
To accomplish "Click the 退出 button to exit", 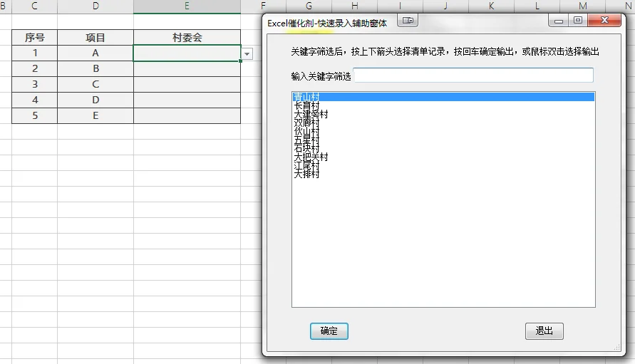I will 544,331.
